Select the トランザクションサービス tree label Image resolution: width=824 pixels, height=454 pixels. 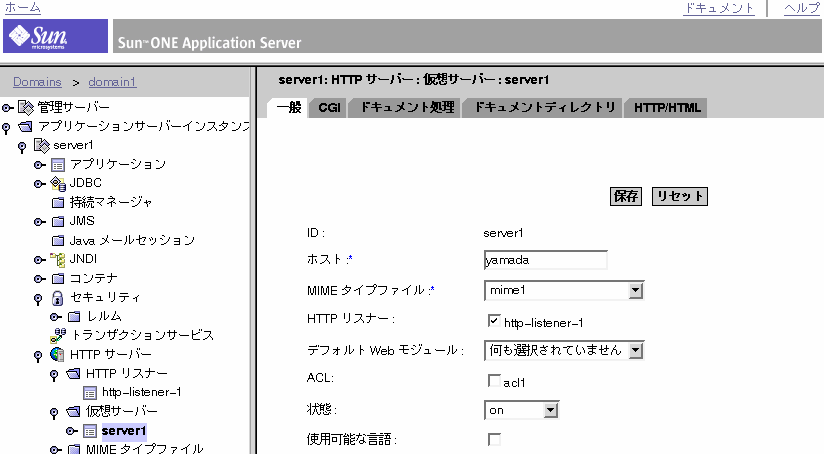tap(142, 335)
